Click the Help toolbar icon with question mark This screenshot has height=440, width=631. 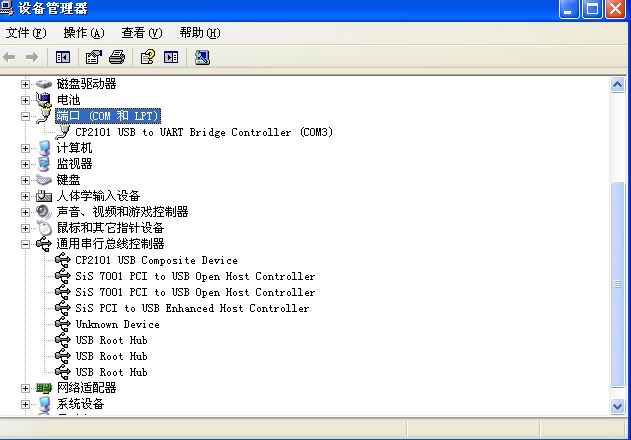tap(147, 57)
